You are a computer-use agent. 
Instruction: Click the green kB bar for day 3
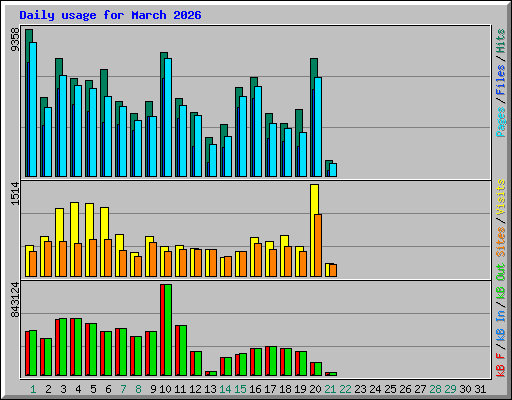[x=63, y=347]
